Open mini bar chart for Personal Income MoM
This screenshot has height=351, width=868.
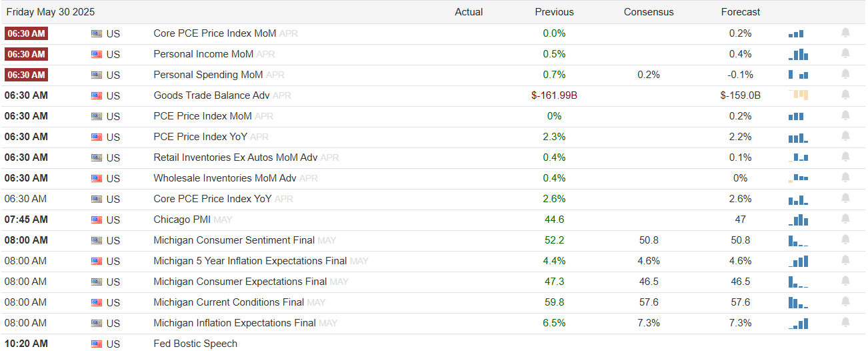tap(798, 54)
